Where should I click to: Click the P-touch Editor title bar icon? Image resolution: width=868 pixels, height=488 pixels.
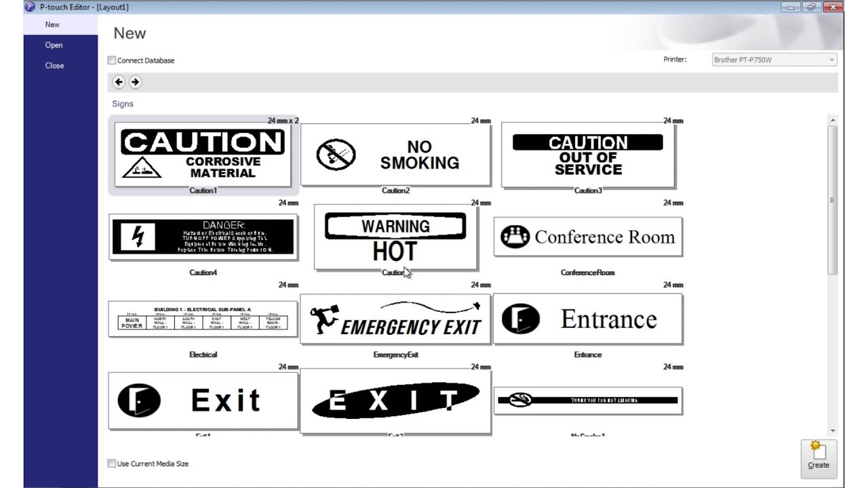coord(29,7)
